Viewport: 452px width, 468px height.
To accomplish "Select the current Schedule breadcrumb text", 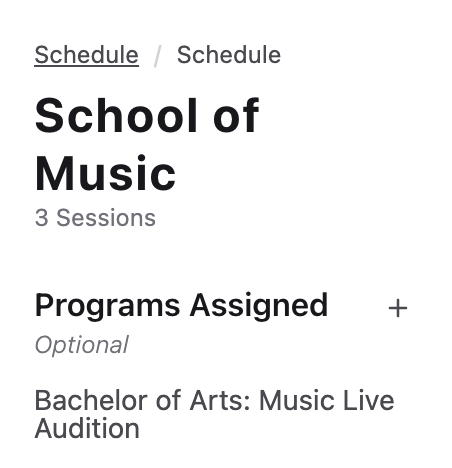I will tap(229, 55).
